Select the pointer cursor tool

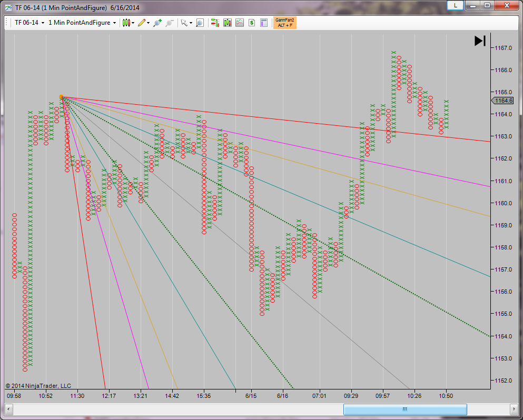pos(184,23)
